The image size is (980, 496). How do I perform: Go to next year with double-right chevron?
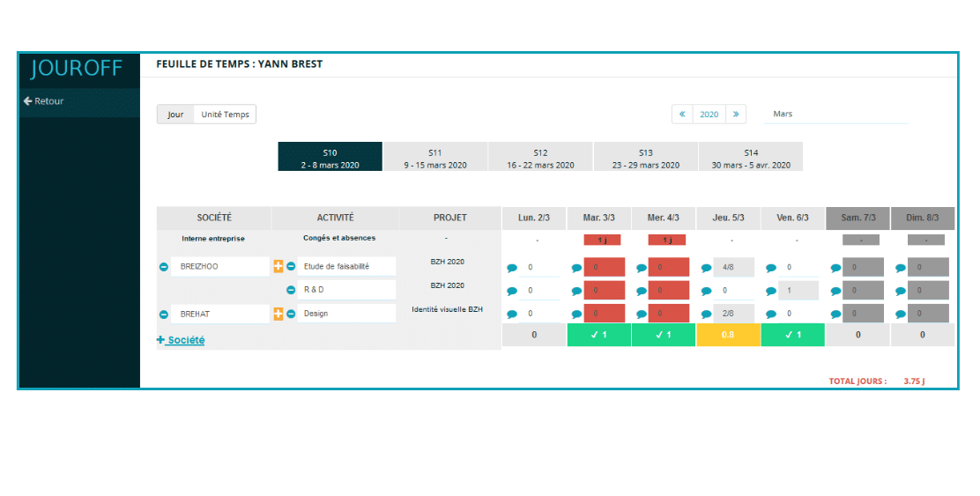(x=736, y=115)
